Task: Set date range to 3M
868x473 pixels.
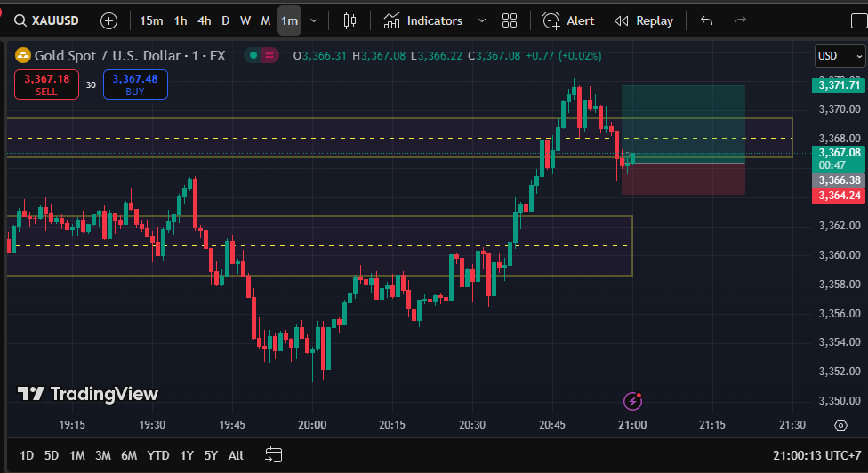Action: click(x=103, y=455)
